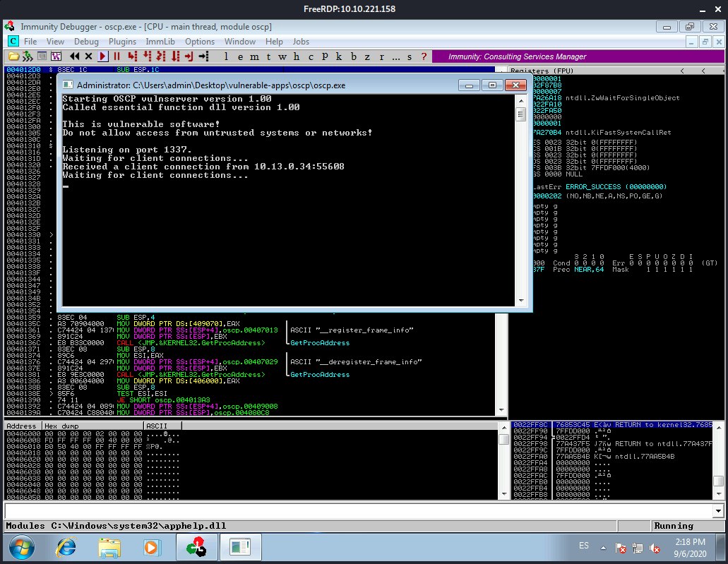The height and width of the screenshot is (564, 728).
Task: Open the Plugins menu
Action: [123, 42]
